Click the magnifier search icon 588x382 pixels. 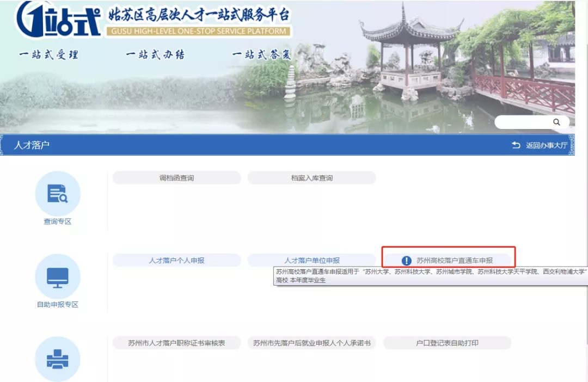coord(556,122)
